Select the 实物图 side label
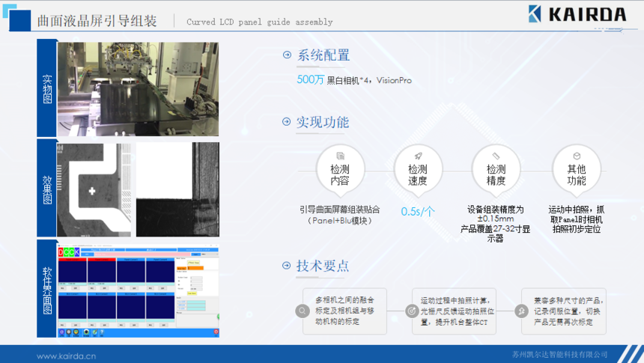644x363 pixels. [47, 89]
